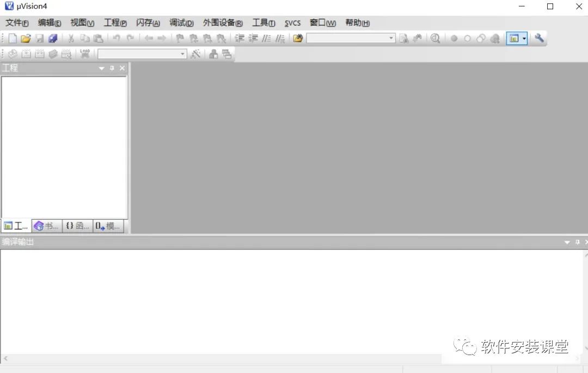The image size is (588, 373).
Task: Open the 调试(D) menu
Action: [181, 23]
